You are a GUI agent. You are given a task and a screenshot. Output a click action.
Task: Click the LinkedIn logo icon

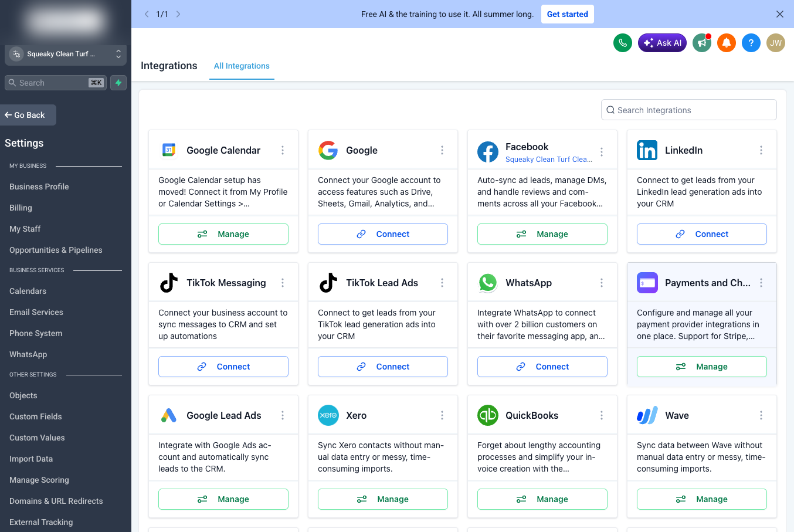[647, 150]
